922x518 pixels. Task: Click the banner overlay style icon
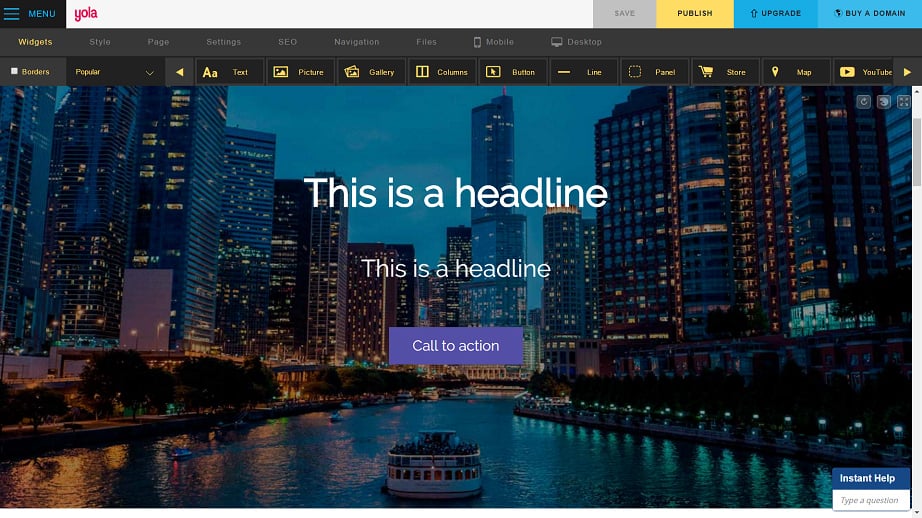(x=884, y=102)
